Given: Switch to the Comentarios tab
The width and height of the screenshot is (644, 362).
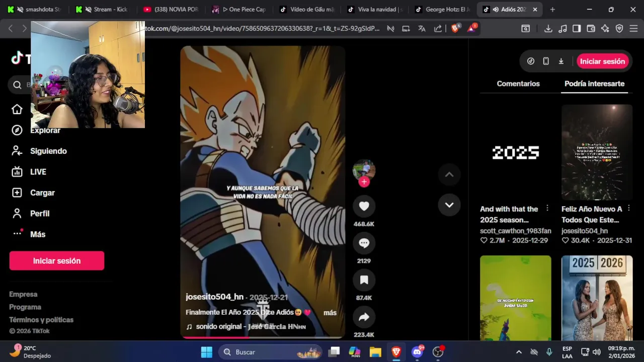Looking at the screenshot, I should pyautogui.click(x=518, y=84).
